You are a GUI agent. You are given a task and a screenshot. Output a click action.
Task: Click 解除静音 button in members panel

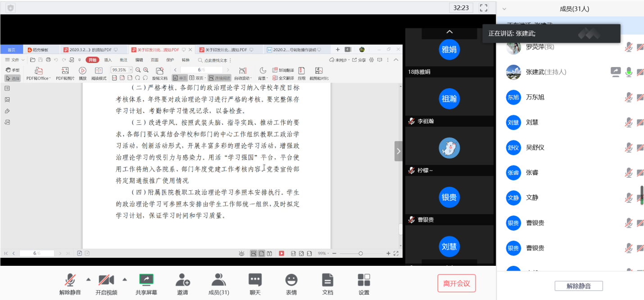pyautogui.click(x=578, y=286)
